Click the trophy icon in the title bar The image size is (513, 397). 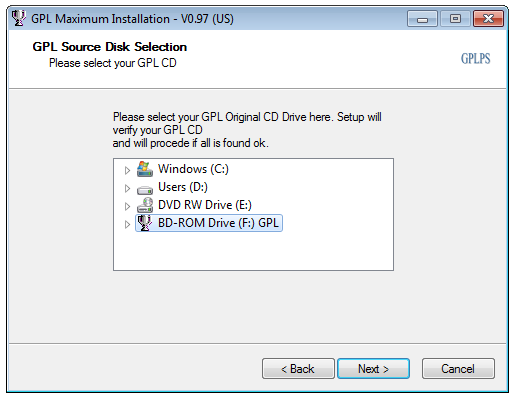[x=19, y=18]
